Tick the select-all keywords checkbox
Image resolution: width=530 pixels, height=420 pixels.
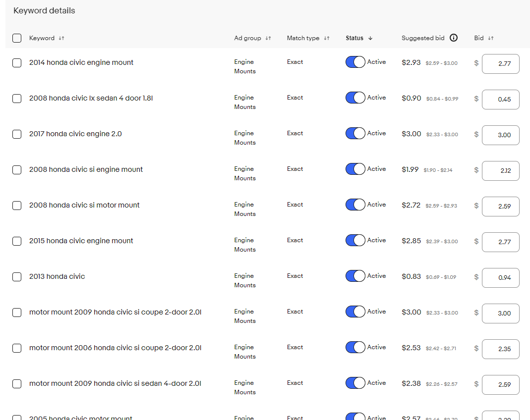coord(17,38)
